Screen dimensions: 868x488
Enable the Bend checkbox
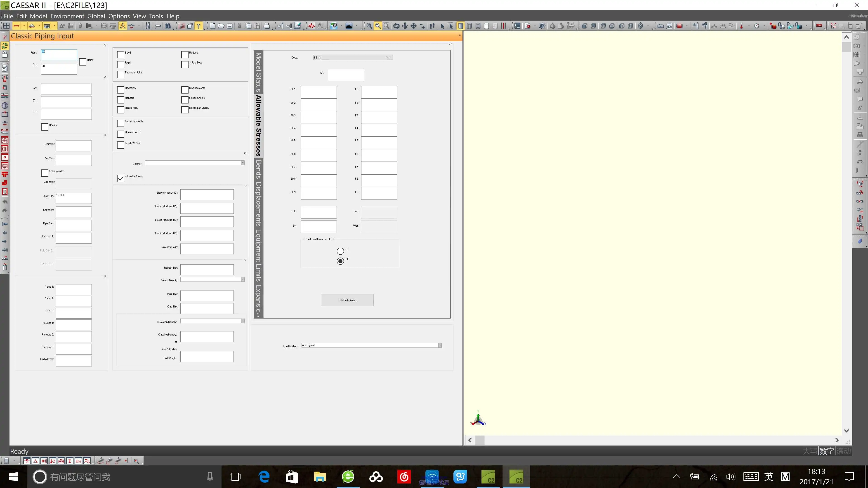click(121, 54)
